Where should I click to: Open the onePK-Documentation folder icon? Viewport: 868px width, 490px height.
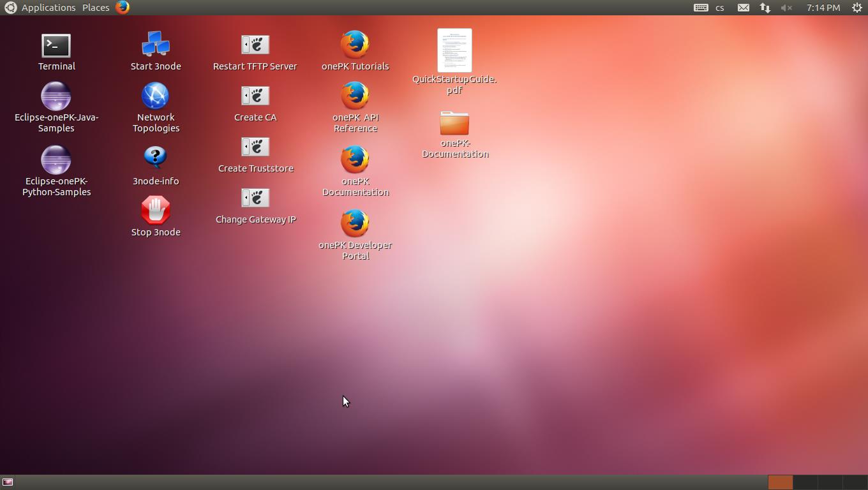click(x=454, y=123)
